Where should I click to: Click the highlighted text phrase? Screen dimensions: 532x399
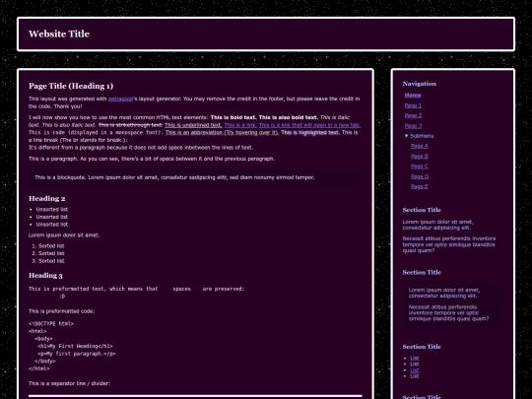310,132
